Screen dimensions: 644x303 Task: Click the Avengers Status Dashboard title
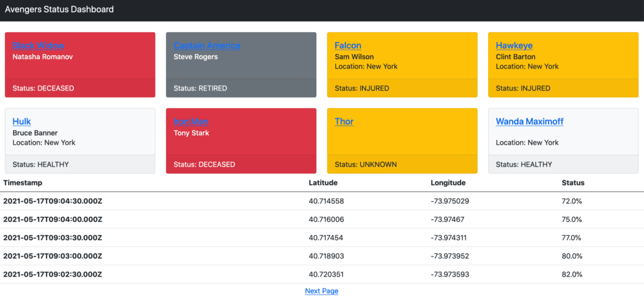pyautogui.click(x=60, y=10)
